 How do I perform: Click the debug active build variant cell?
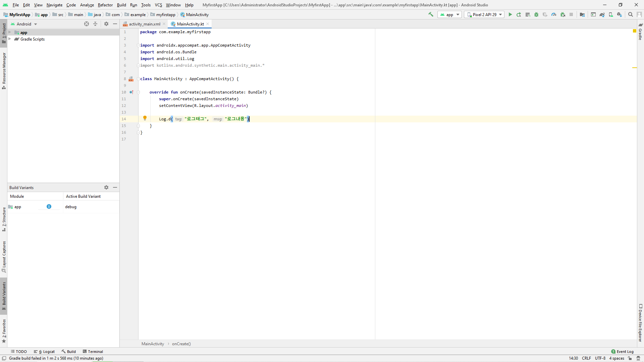click(x=71, y=207)
